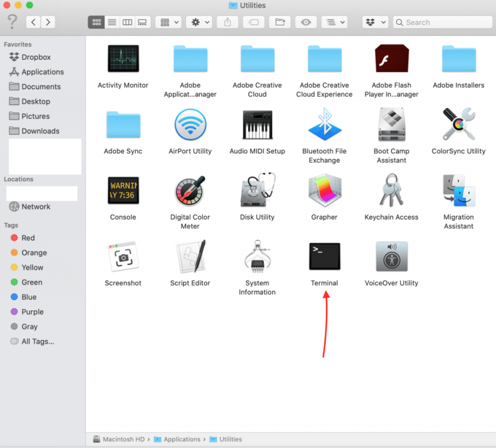Switch to column view

pos(127,22)
